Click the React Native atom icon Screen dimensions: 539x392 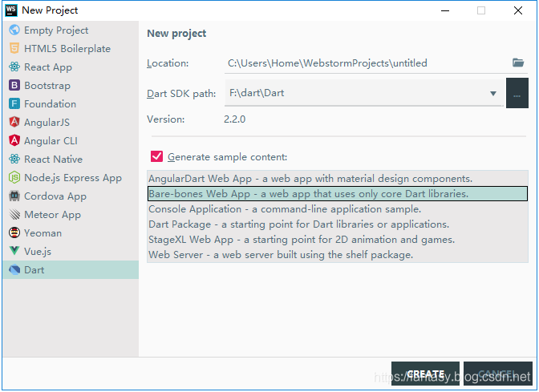coord(14,159)
